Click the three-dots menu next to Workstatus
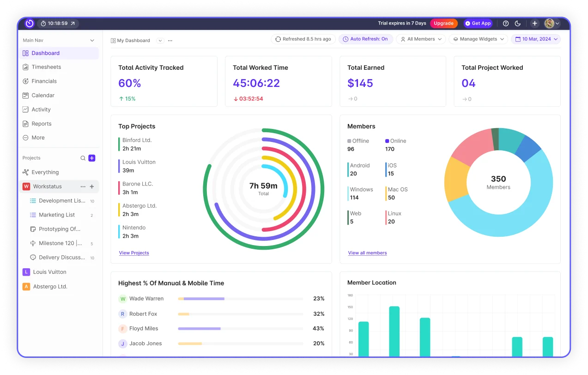588x375 pixels. tap(82, 186)
